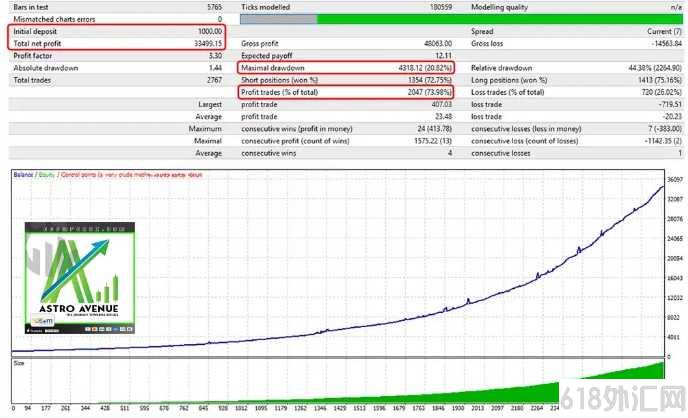The height and width of the screenshot is (418, 688).
Task: Select the "Ticks modelled" label
Action: pyautogui.click(x=265, y=7)
